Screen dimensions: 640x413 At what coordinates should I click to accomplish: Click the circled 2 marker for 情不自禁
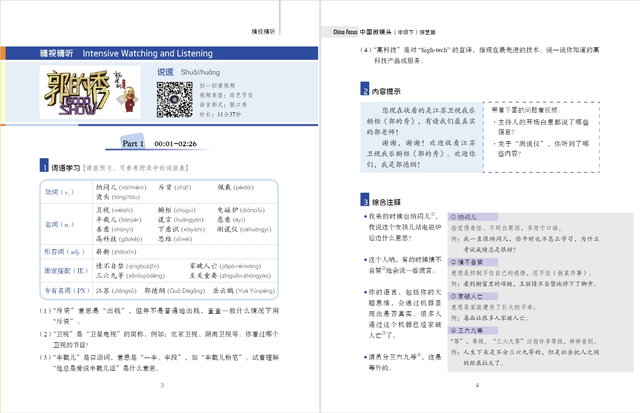pos(455,261)
